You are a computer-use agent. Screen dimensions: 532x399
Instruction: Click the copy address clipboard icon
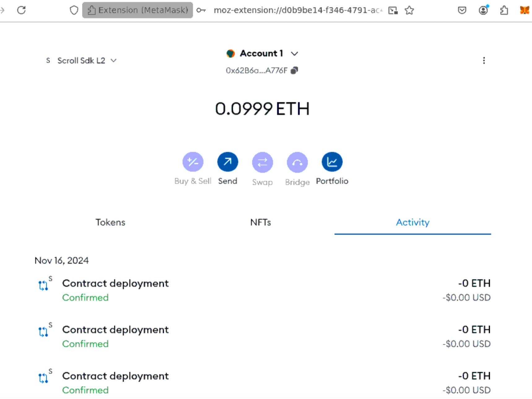pyautogui.click(x=294, y=71)
